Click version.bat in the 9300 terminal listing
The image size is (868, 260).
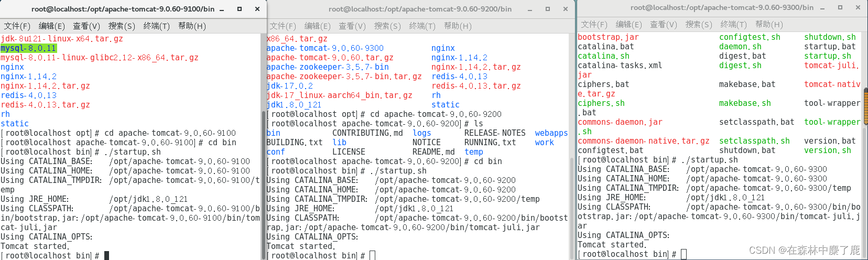pyautogui.click(x=830, y=141)
